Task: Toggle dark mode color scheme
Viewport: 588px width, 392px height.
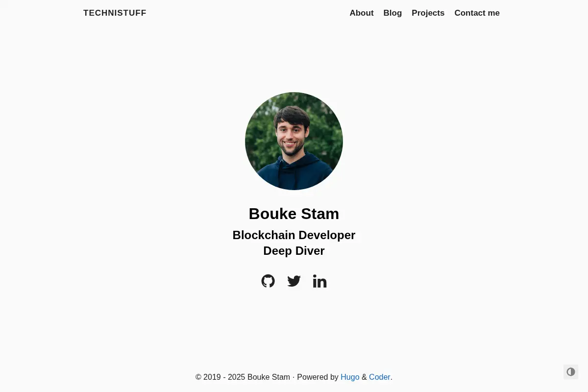Action: click(x=571, y=372)
